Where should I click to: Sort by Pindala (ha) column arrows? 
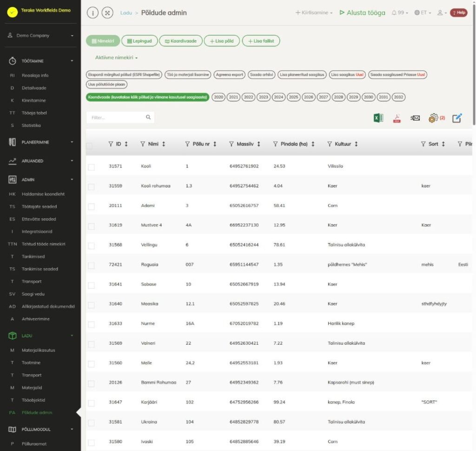[313, 144]
